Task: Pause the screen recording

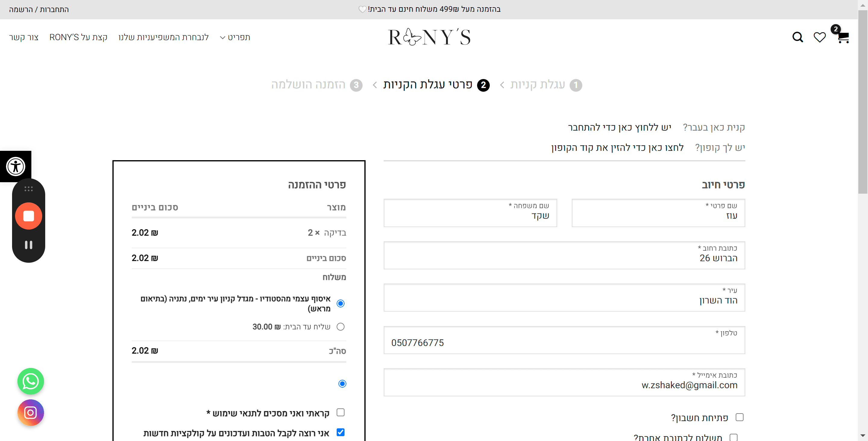Action: pos(29,245)
